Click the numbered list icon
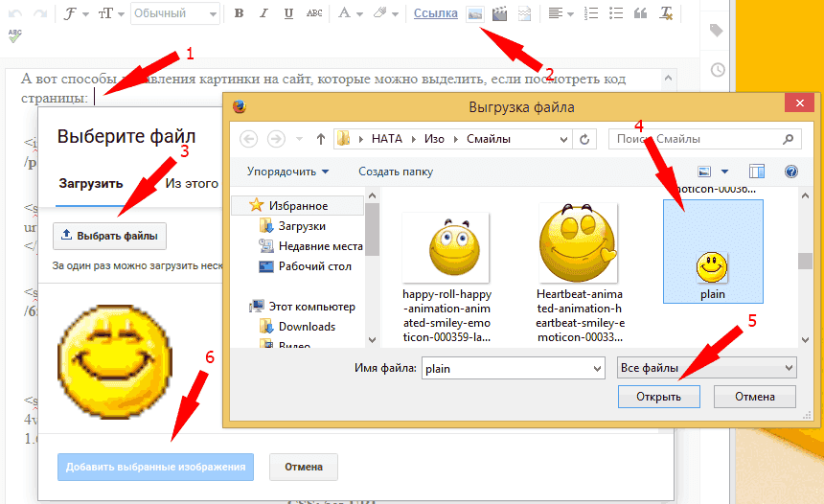 [x=591, y=13]
